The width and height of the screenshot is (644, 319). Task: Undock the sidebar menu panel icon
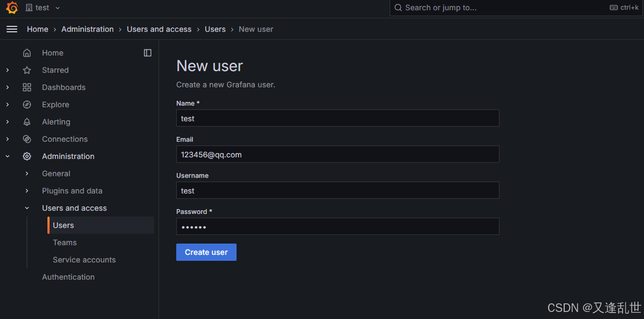coord(148,53)
